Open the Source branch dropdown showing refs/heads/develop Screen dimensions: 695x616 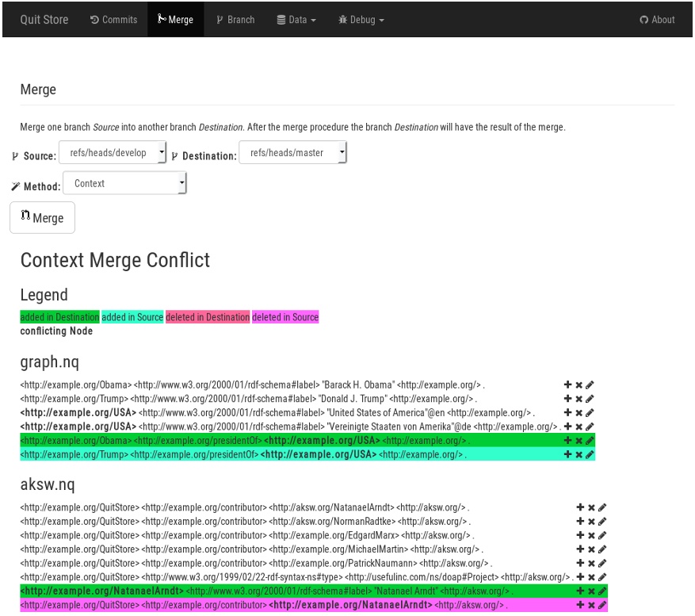tap(111, 151)
